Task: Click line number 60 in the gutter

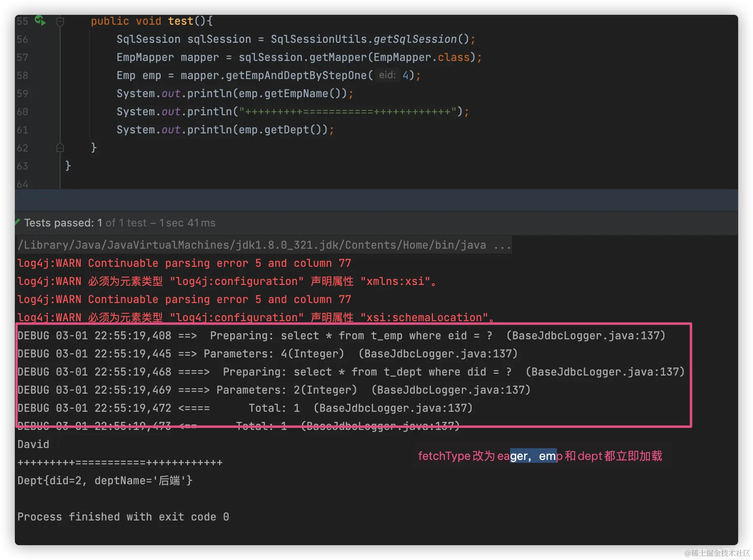Action: click(22, 112)
